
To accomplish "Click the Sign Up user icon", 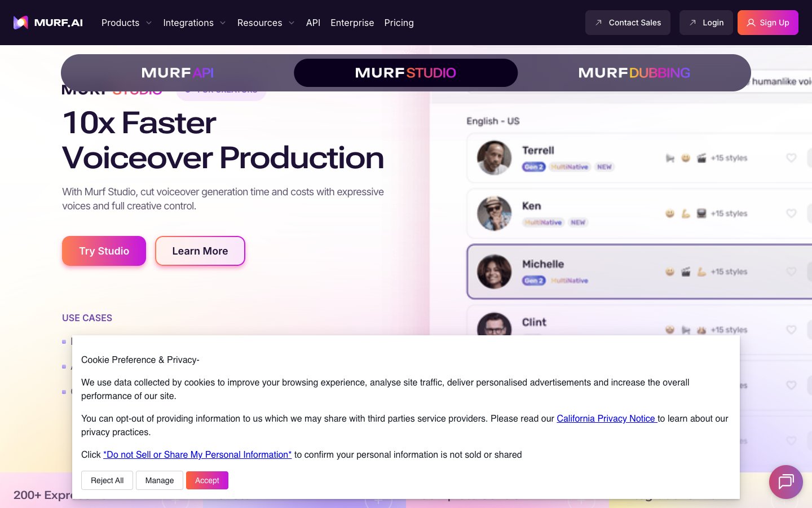I will [751, 23].
